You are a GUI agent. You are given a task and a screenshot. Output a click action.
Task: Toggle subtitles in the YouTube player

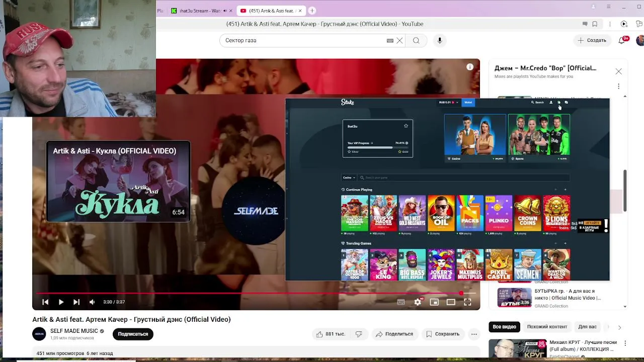point(401,302)
